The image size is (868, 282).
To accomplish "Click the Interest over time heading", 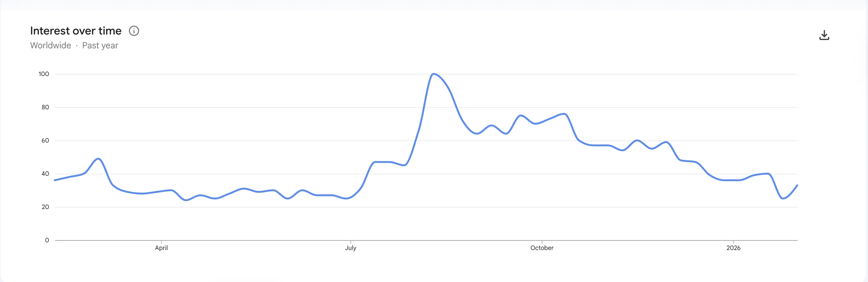I will coord(76,30).
